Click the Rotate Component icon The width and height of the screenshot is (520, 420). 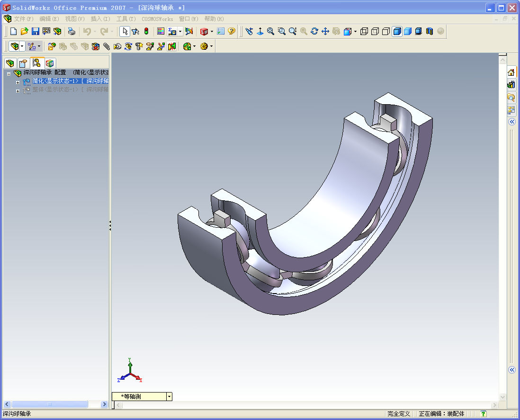click(128, 46)
